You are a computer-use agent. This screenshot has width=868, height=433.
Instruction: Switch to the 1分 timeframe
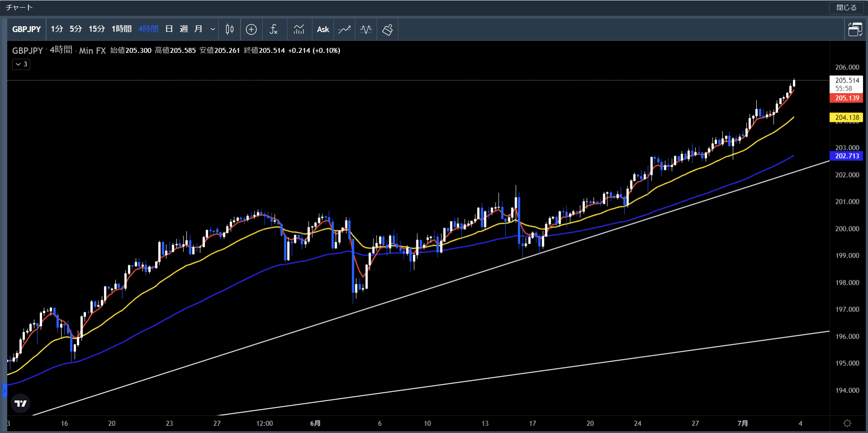click(x=57, y=29)
